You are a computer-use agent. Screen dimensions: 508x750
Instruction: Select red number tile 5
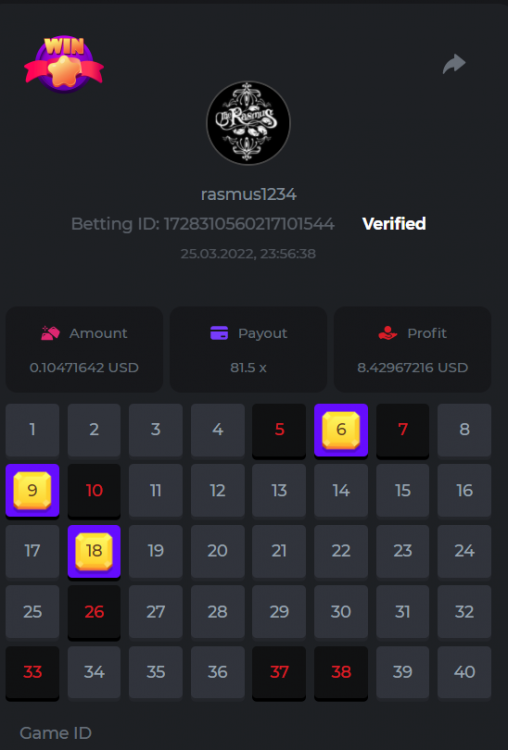(x=279, y=430)
